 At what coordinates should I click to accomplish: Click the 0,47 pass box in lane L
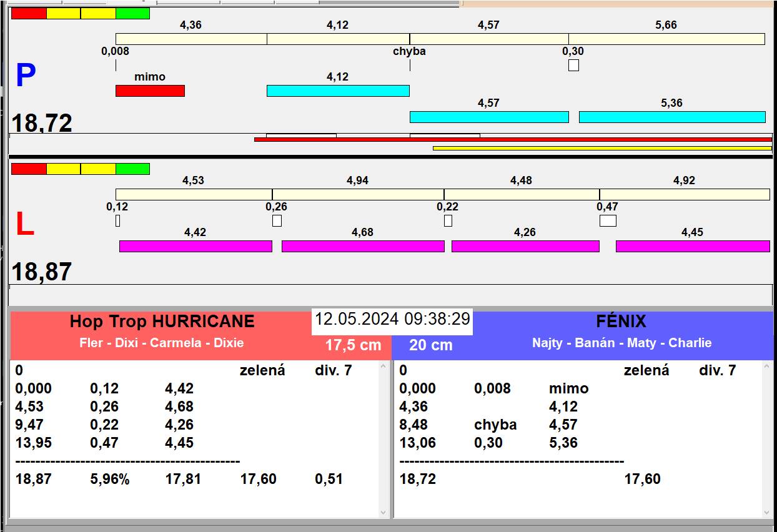pos(607,221)
